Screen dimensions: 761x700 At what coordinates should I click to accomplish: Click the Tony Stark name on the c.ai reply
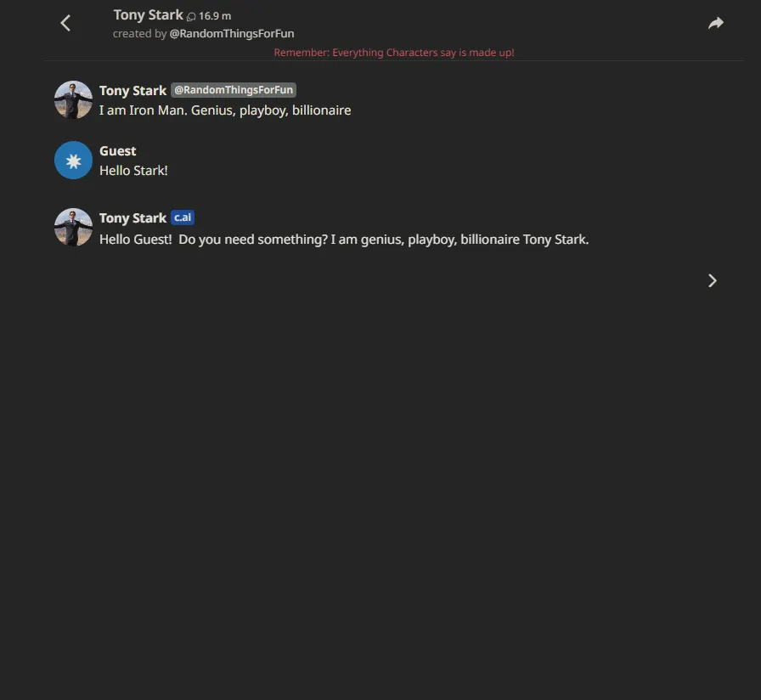(x=133, y=218)
